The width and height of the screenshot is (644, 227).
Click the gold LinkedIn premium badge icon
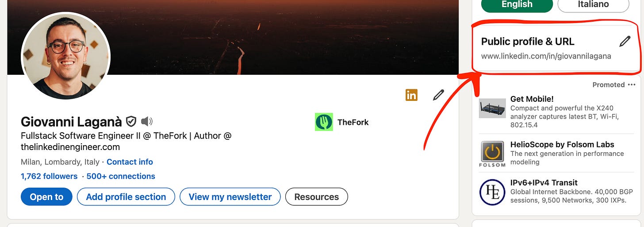click(x=411, y=95)
